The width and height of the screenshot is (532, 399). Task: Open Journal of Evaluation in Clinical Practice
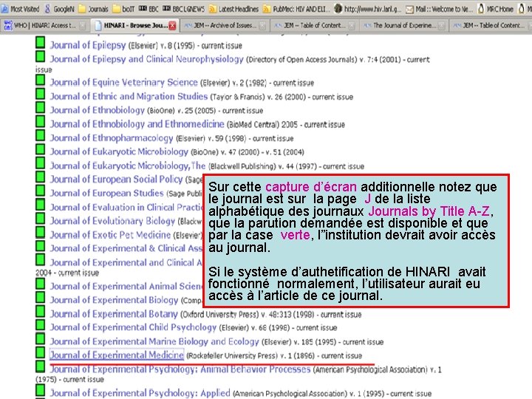coord(126,207)
